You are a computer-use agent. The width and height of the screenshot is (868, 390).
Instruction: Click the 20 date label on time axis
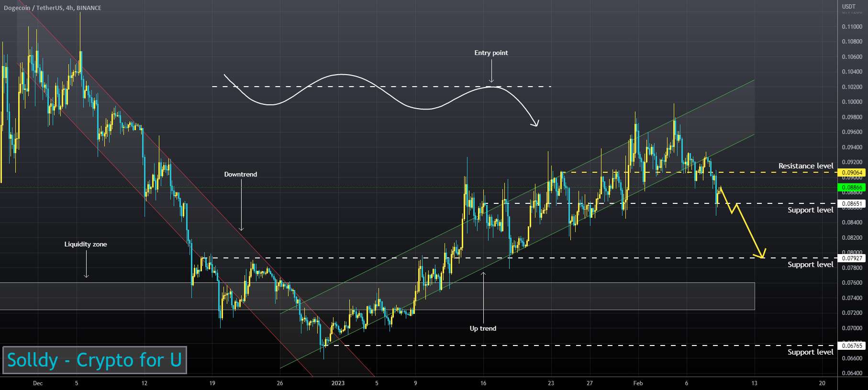pyautogui.click(x=822, y=383)
